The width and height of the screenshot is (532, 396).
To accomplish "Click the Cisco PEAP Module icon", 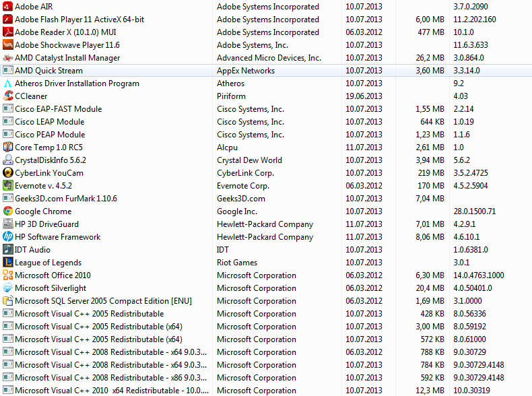I will coord(8,135).
